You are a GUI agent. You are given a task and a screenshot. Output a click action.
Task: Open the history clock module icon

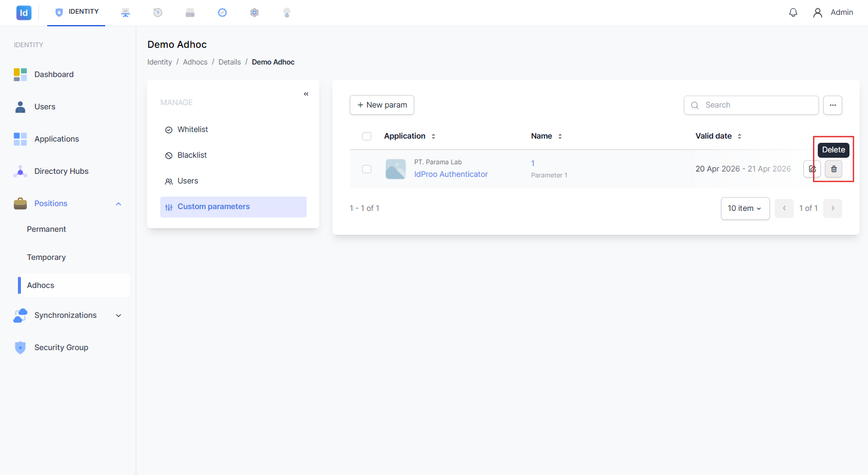158,13
